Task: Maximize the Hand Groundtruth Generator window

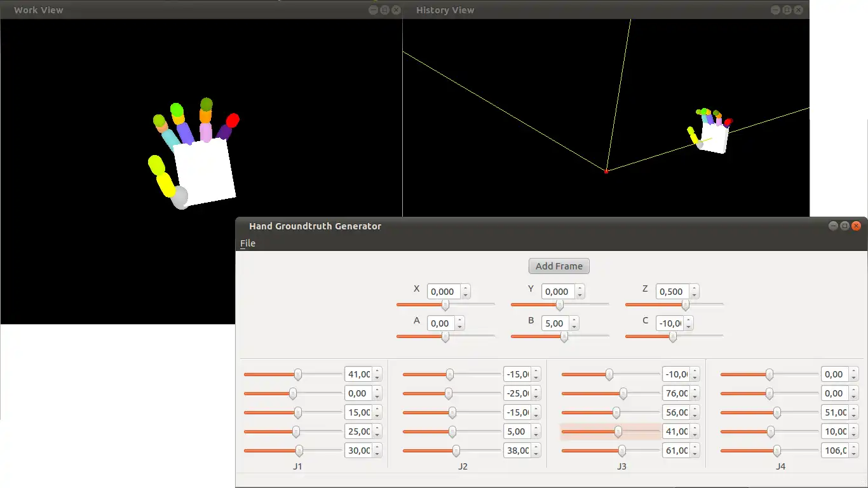Action: coord(844,226)
